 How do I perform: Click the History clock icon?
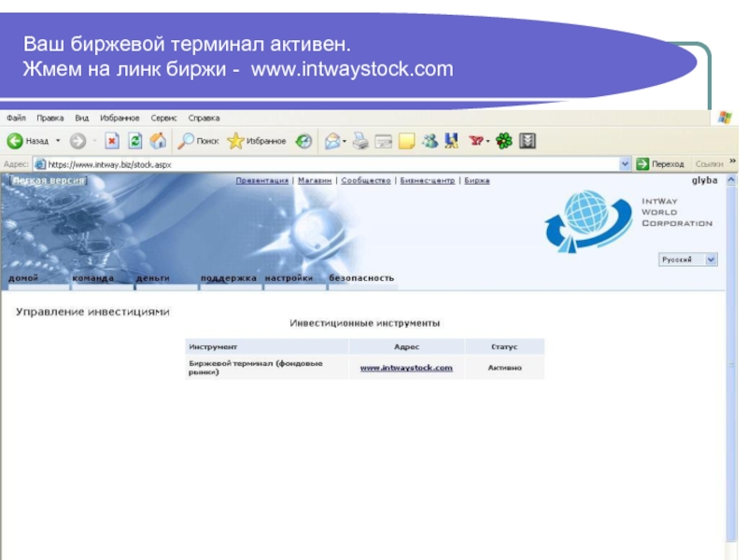pos(303,141)
